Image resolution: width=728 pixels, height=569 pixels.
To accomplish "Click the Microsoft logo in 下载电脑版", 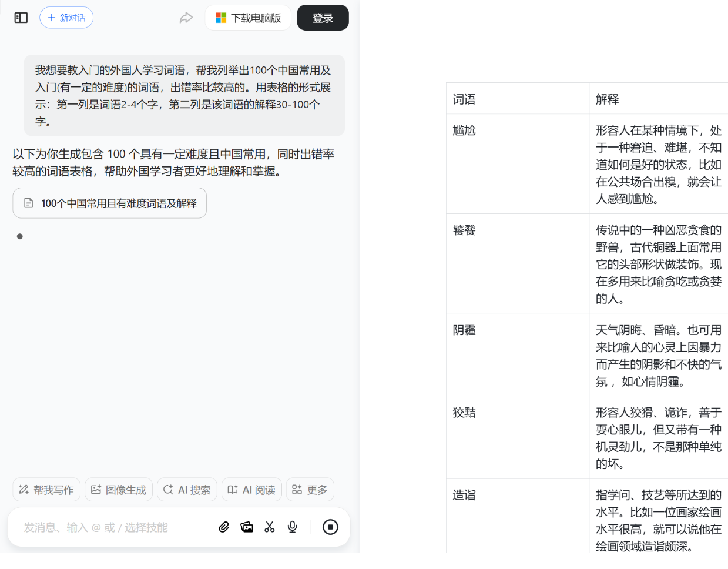I will tap(221, 18).
